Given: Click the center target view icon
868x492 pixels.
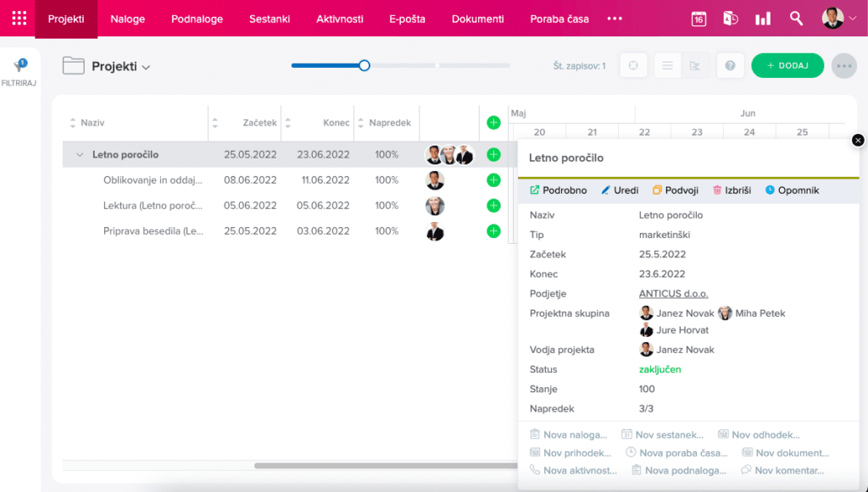Looking at the screenshot, I should pyautogui.click(x=633, y=66).
